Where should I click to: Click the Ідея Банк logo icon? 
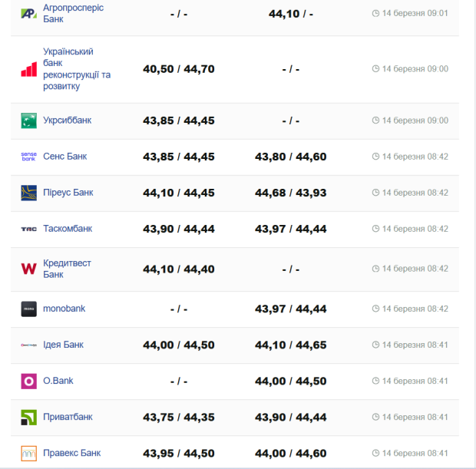(x=28, y=345)
